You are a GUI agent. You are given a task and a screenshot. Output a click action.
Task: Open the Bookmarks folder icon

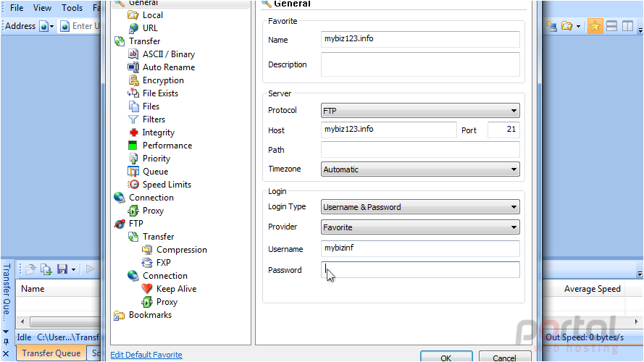(x=119, y=315)
